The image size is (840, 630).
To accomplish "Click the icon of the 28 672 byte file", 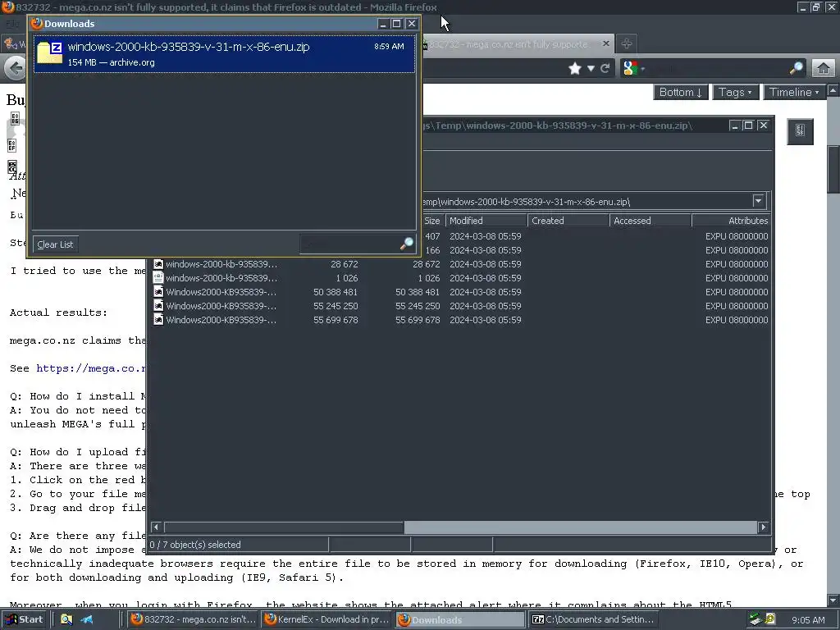I will click(x=158, y=263).
